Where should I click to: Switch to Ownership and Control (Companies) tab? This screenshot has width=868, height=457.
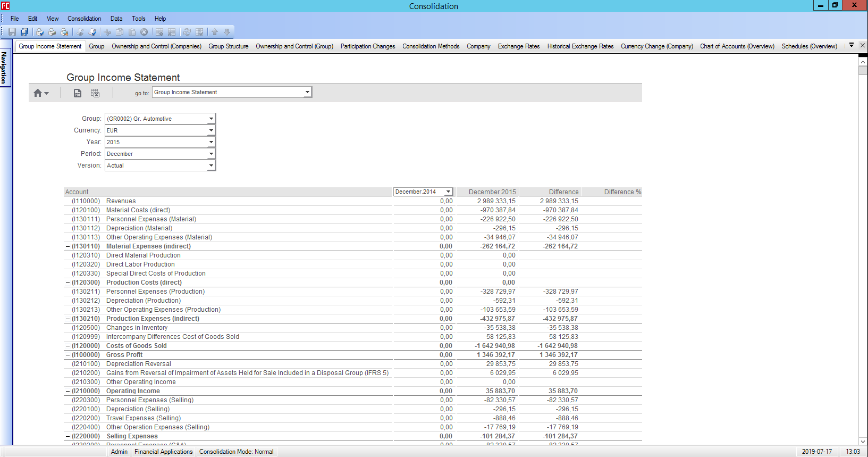point(156,46)
